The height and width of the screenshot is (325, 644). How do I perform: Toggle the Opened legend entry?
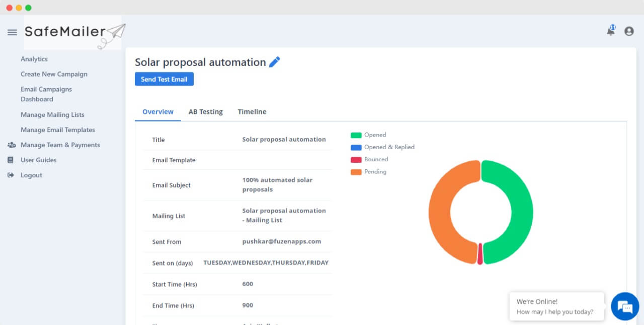click(368, 135)
